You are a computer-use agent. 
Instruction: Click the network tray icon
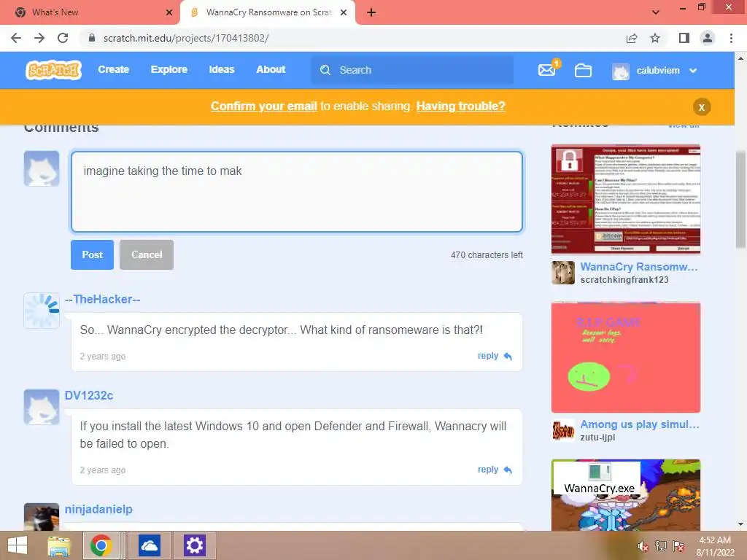661,546
